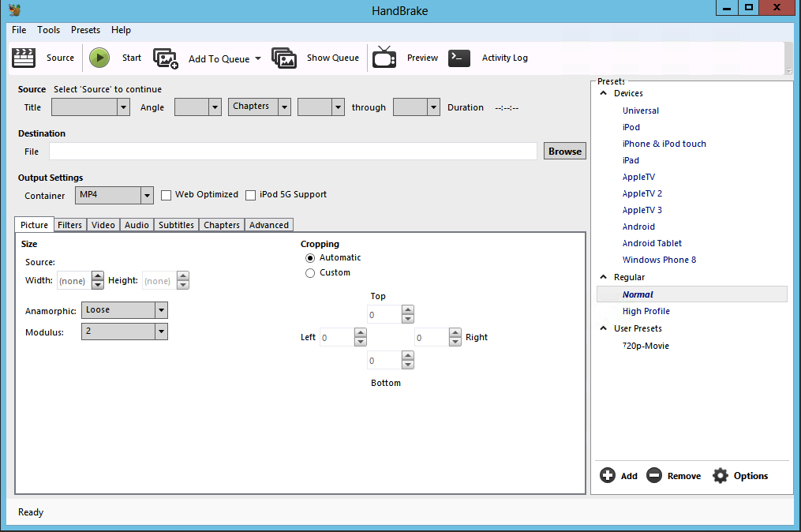
Task: Switch to the Filters tab
Action: [x=69, y=225]
